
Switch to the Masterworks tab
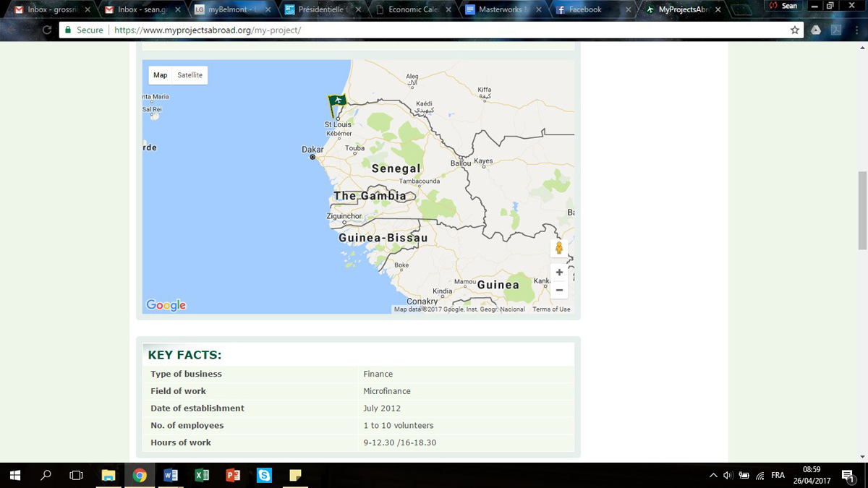pos(499,10)
